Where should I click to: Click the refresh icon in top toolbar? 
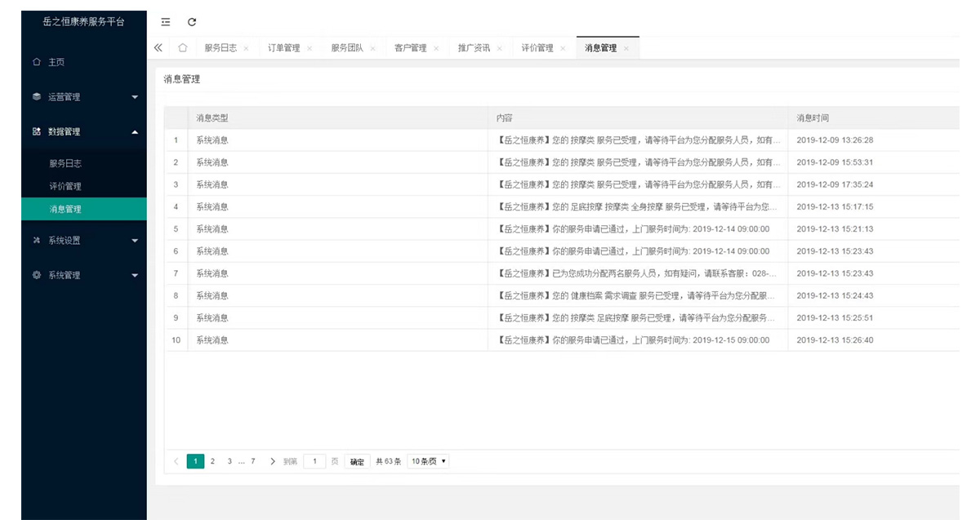[192, 22]
